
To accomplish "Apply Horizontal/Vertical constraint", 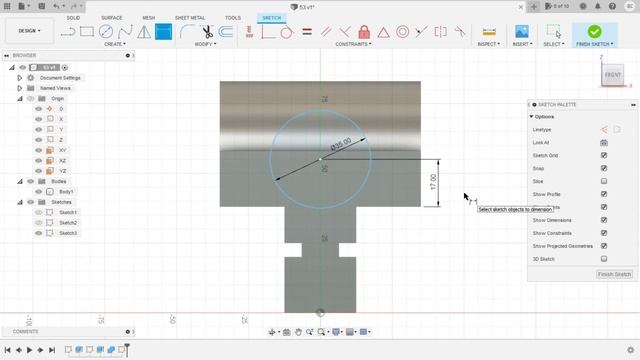I will [x=249, y=32].
